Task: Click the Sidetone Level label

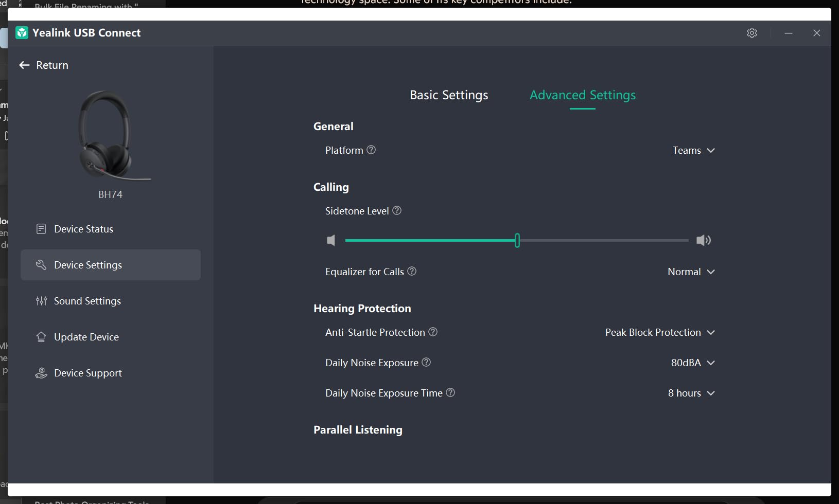Action: (357, 211)
